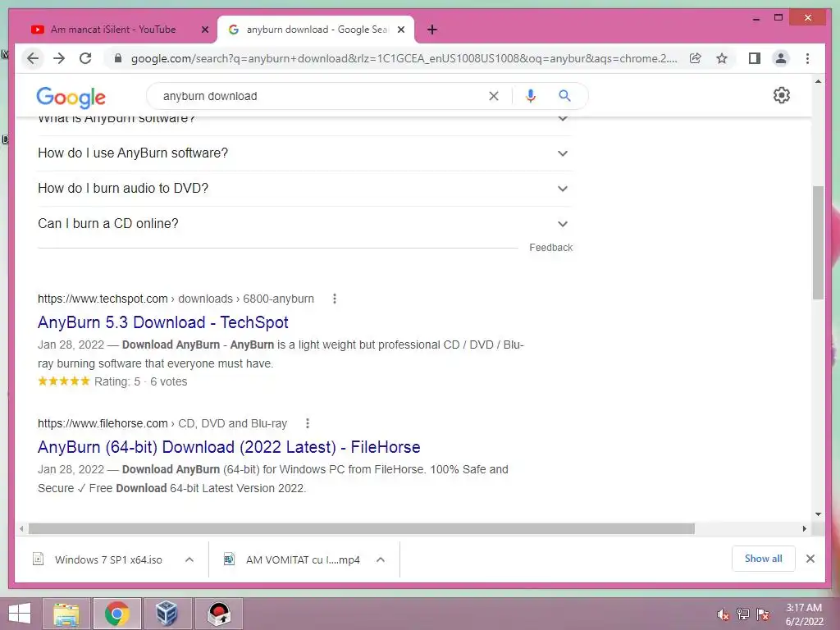Click Chrome icon in taskbar

pos(116,614)
